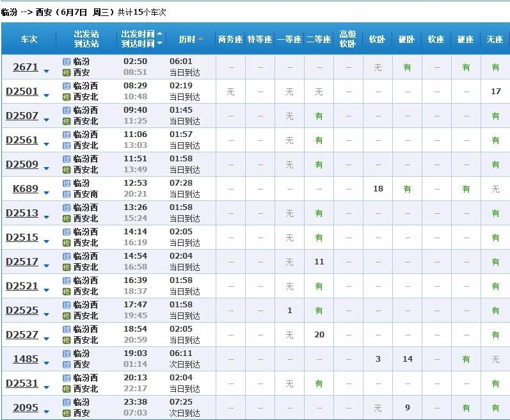Select the 11 second-class count for D2517

point(319,262)
